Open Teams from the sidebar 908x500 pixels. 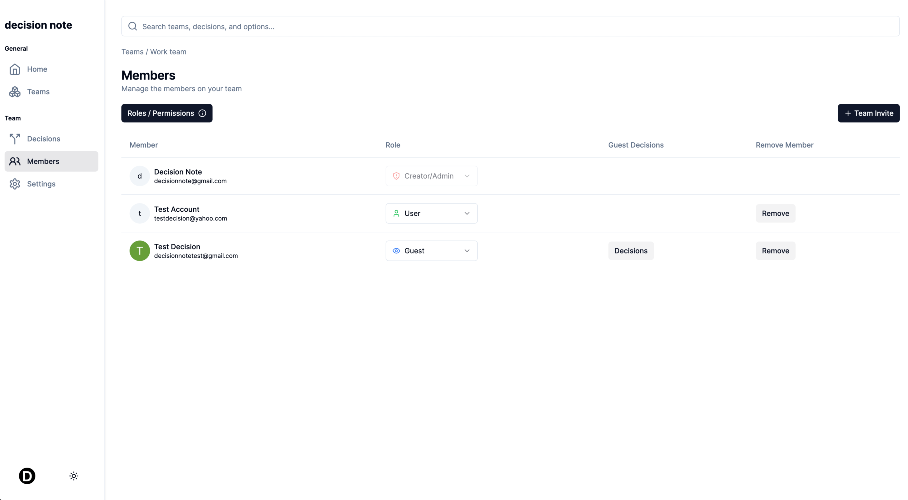tap(51, 92)
